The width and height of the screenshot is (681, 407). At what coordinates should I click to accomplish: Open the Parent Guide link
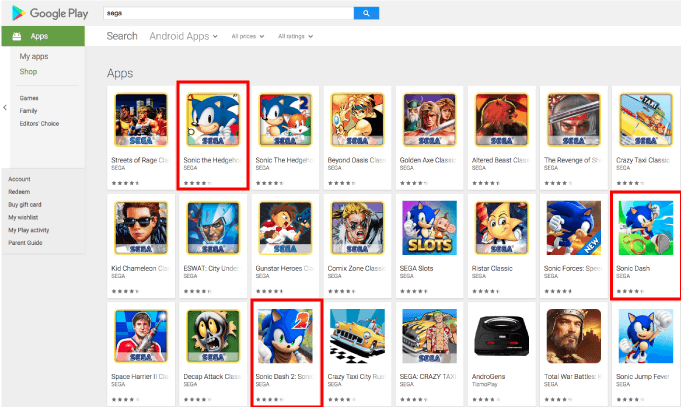coord(25,243)
